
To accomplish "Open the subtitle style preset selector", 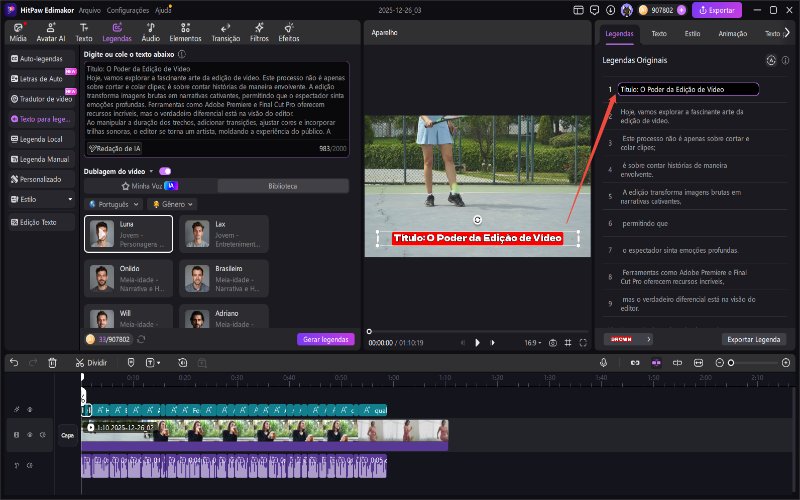I will (628, 339).
